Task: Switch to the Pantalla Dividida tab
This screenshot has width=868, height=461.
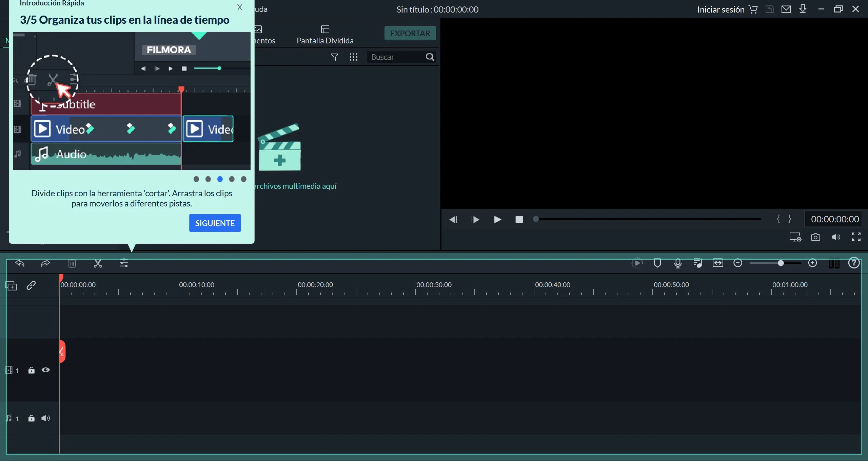Action: pos(324,34)
